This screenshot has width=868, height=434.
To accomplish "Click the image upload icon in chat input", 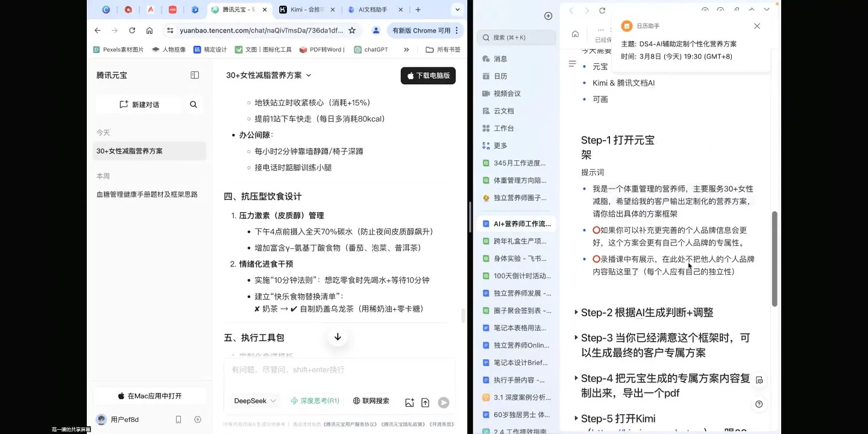I will point(409,401).
